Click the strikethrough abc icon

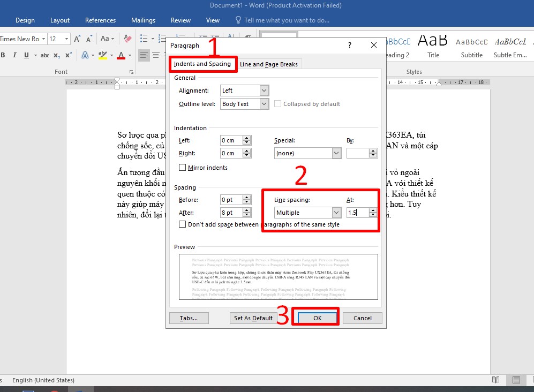45,55
